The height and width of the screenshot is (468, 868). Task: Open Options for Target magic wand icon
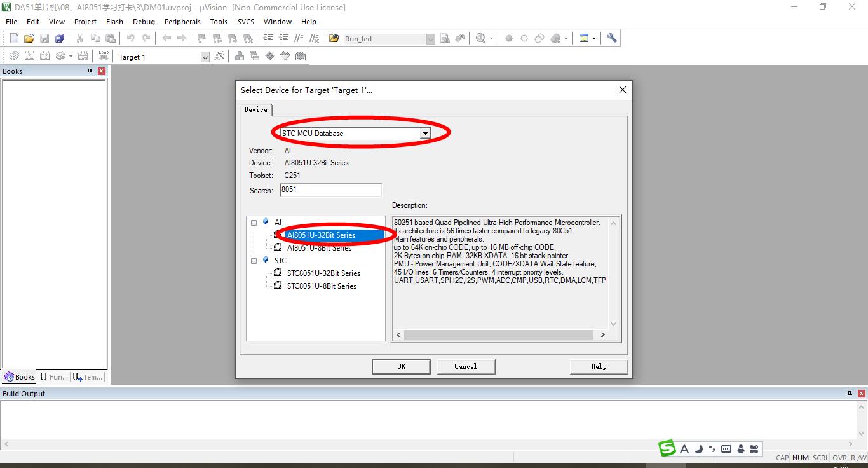[220, 56]
